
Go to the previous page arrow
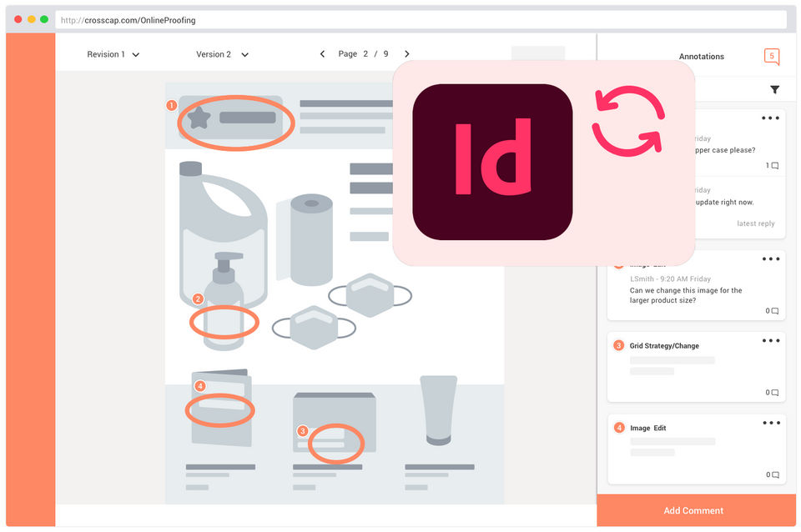[x=322, y=53]
